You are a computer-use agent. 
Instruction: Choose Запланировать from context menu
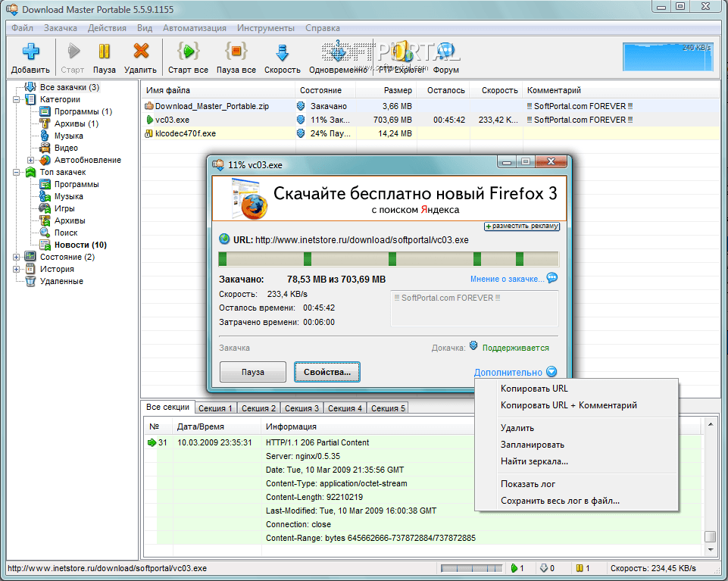pyautogui.click(x=576, y=445)
